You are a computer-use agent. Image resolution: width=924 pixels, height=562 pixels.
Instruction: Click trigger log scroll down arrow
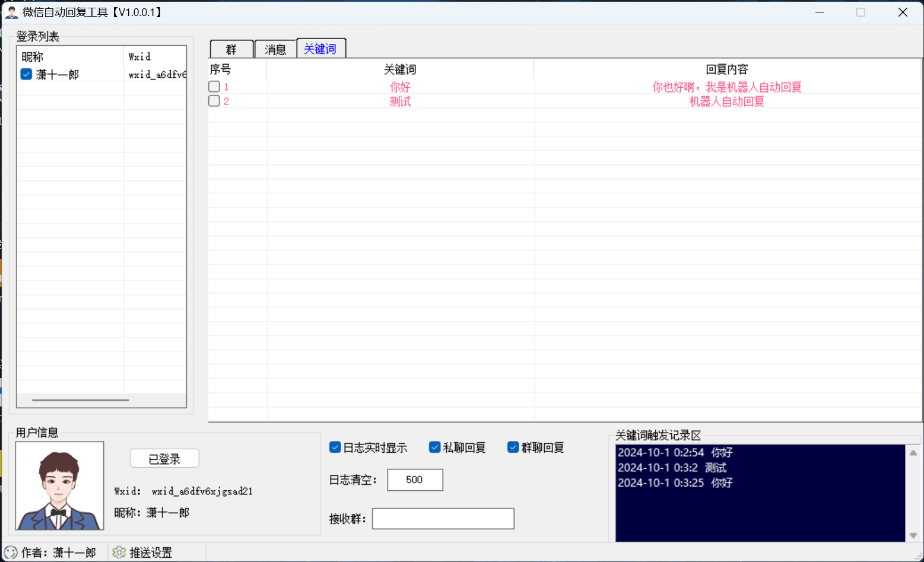coord(913,535)
